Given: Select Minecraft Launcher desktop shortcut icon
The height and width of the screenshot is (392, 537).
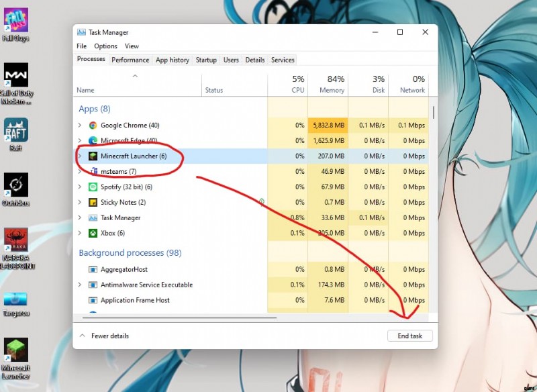Looking at the screenshot, I should click(16, 350).
